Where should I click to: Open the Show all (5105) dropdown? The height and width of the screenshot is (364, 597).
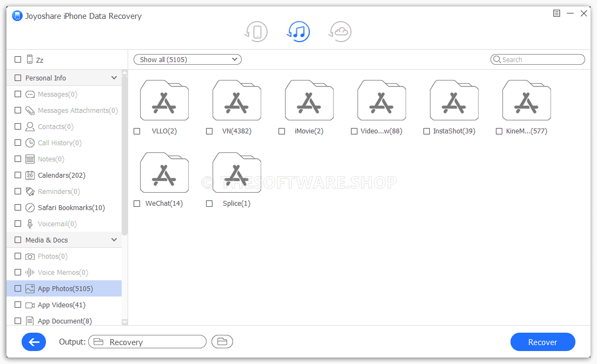[187, 59]
